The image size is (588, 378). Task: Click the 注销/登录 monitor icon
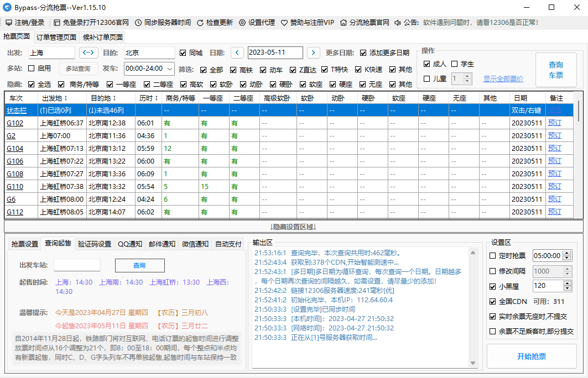[x=8, y=23]
